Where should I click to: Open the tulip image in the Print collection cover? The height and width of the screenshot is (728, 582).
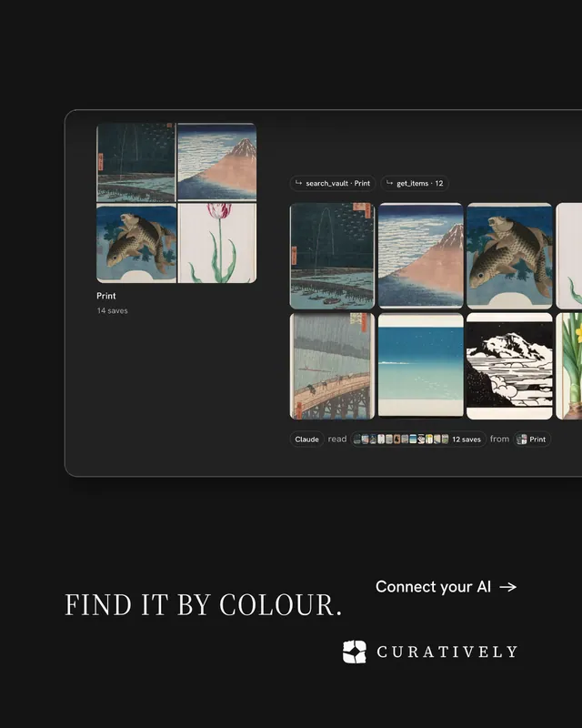pyautogui.click(x=217, y=243)
